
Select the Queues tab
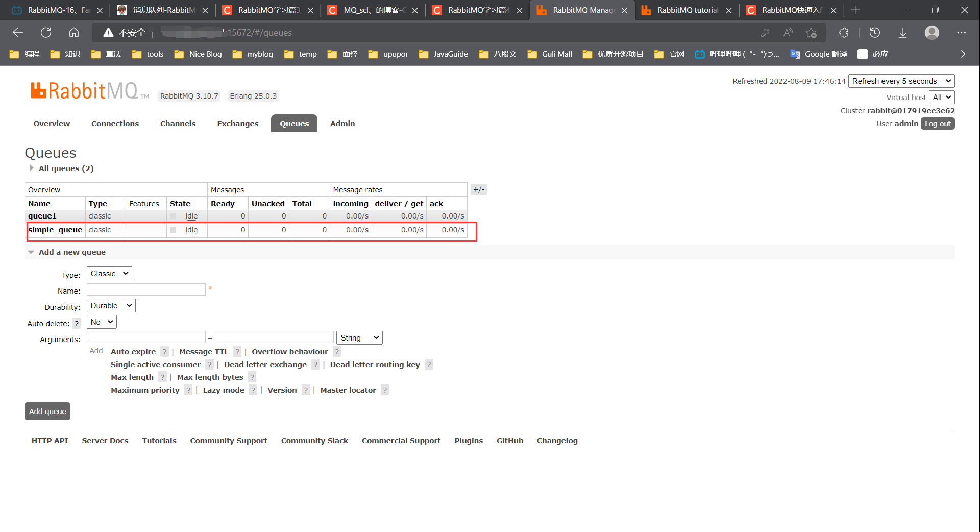(294, 124)
